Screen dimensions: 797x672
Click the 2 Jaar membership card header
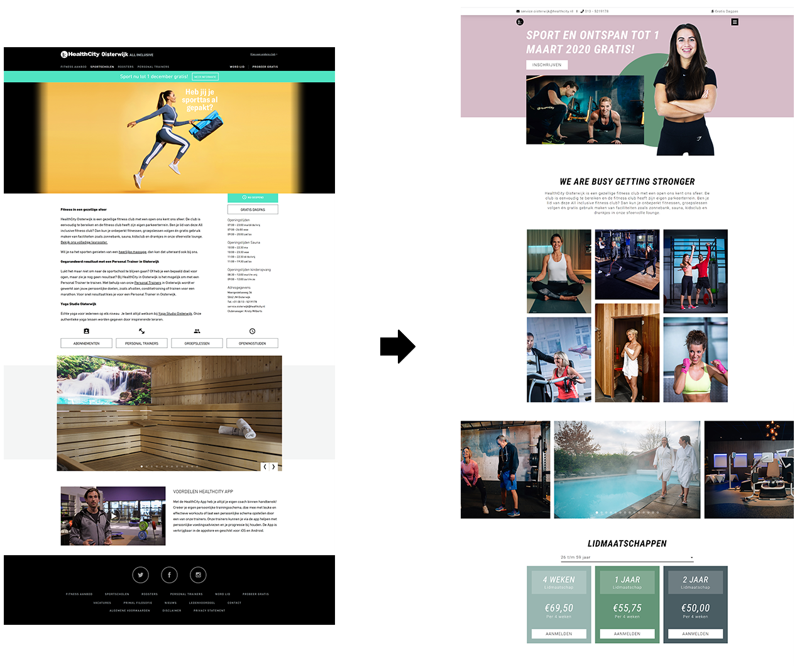point(695,582)
